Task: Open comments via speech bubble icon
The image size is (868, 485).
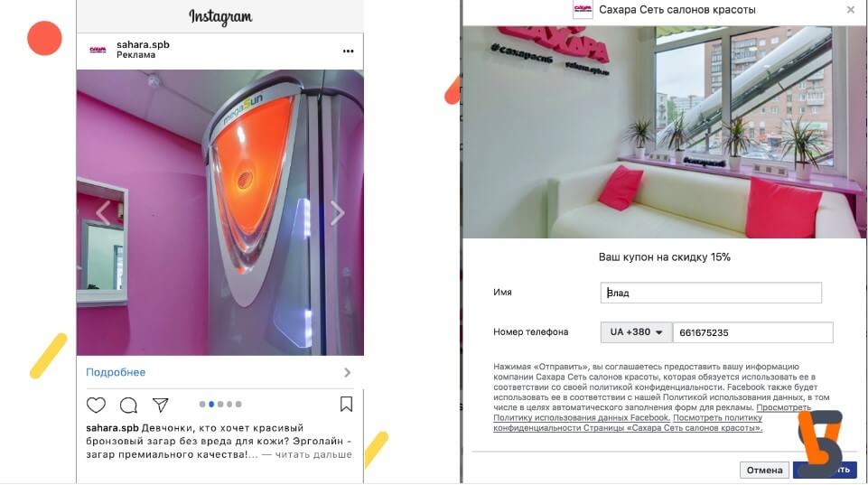Action: click(128, 405)
